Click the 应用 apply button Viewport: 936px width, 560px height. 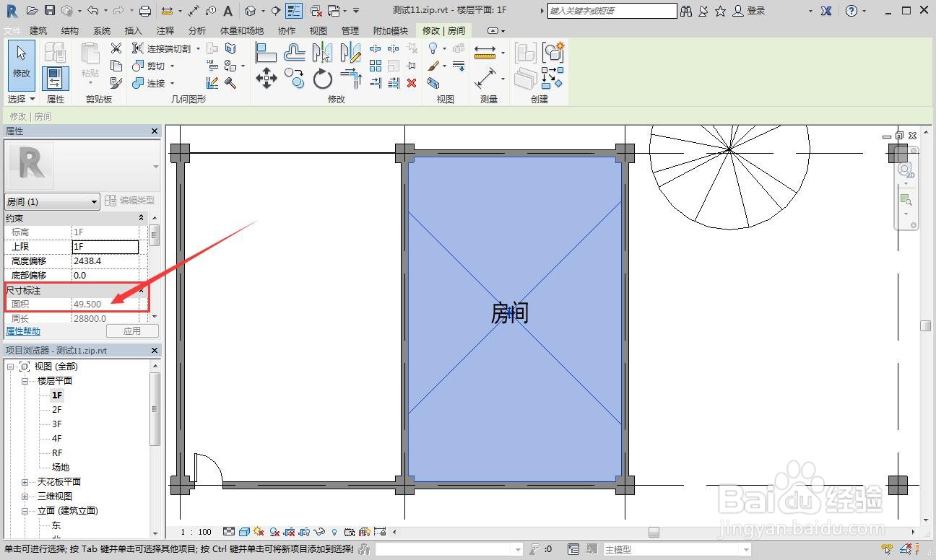(132, 331)
